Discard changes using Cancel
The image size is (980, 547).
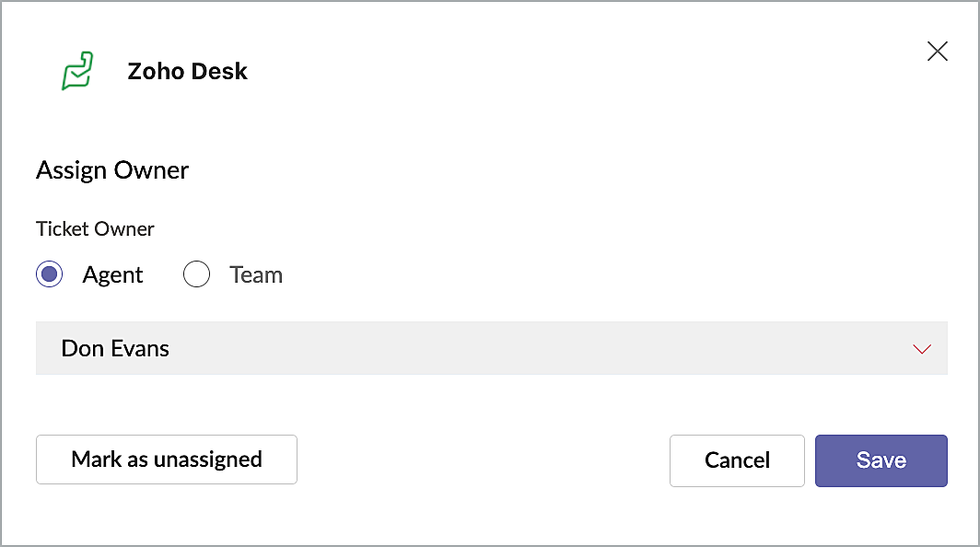(x=737, y=460)
